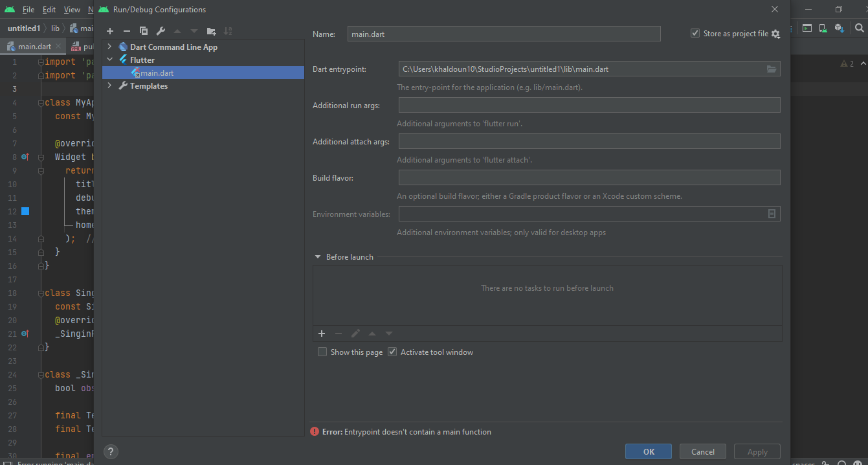Click the warnings indicator showing 2
This screenshot has height=465, width=868.
click(x=847, y=63)
